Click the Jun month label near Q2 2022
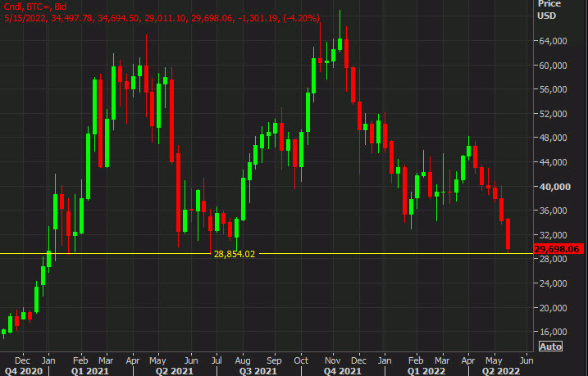Image resolution: width=588 pixels, height=376 pixels. click(x=526, y=360)
